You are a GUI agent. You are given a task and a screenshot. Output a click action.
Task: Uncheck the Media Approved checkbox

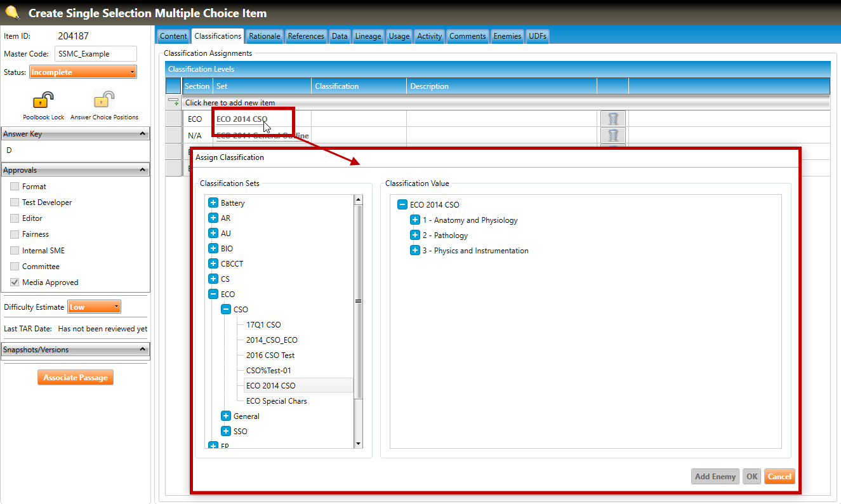[15, 282]
